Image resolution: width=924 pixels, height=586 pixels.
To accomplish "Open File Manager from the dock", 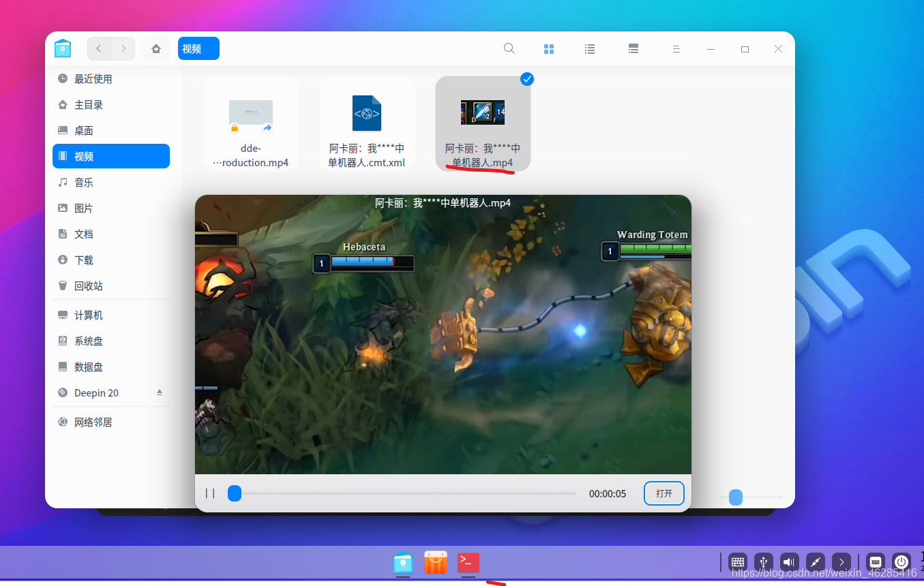I will click(403, 562).
